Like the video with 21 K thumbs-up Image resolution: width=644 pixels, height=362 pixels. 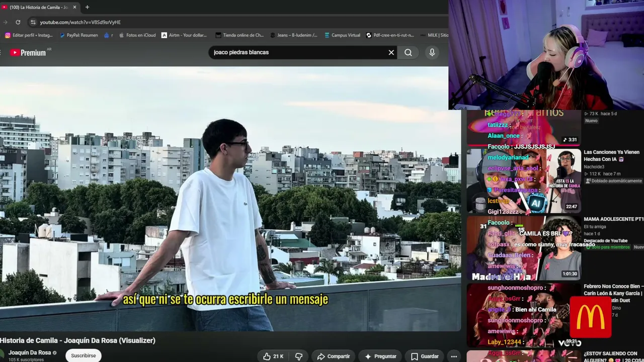[x=273, y=356]
